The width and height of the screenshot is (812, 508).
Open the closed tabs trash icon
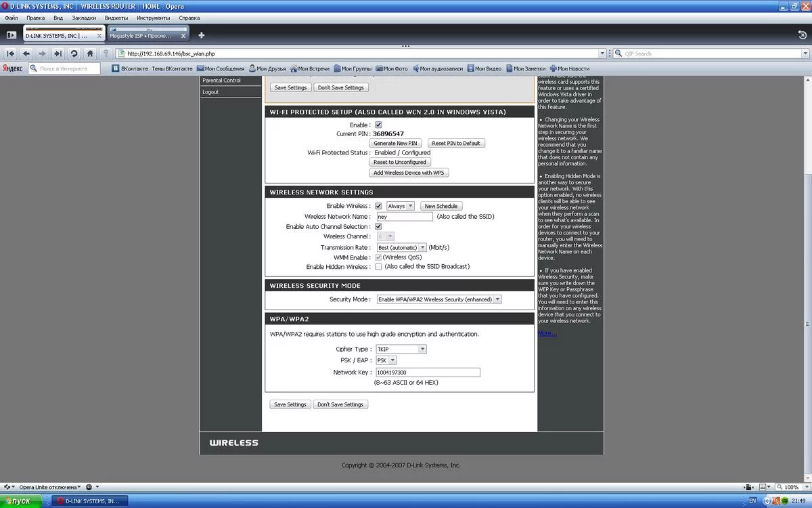[x=803, y=35]
